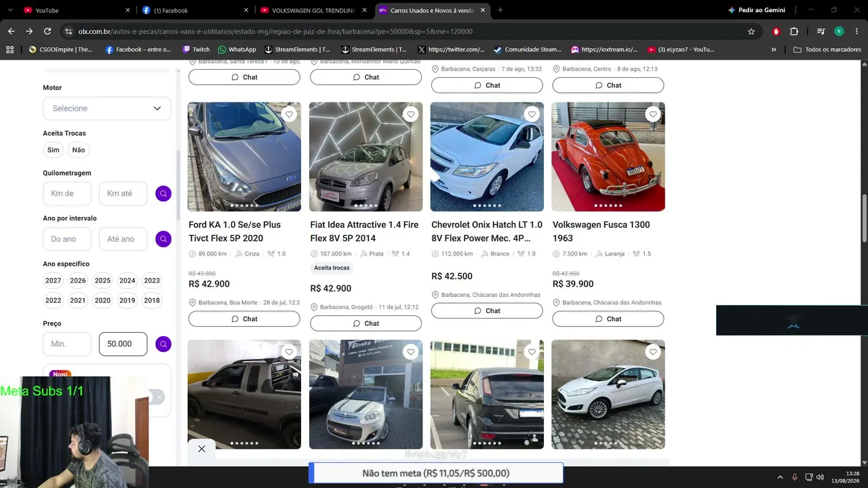Favorite the Chevrolet Onix Hatch listing heart
Screen dimensions: 868x488
[532, 115]
